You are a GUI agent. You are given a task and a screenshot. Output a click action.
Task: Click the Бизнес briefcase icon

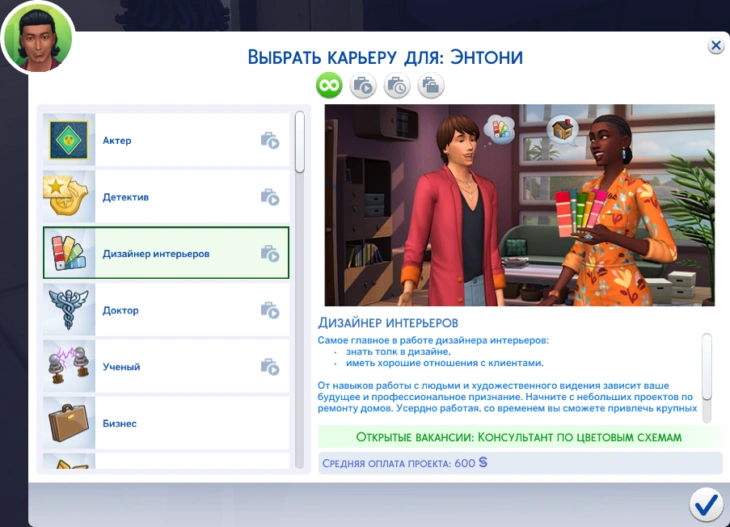68,423
